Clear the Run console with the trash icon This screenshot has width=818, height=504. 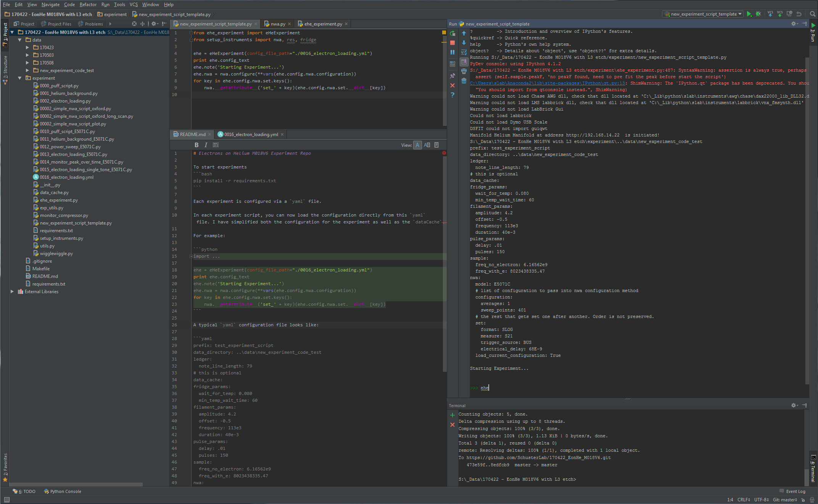(464, 81)
